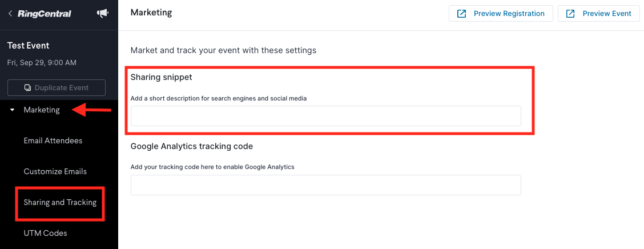Click the Duplicate Event button
This screenshot has height=249, width=644.
coord(57,87)
